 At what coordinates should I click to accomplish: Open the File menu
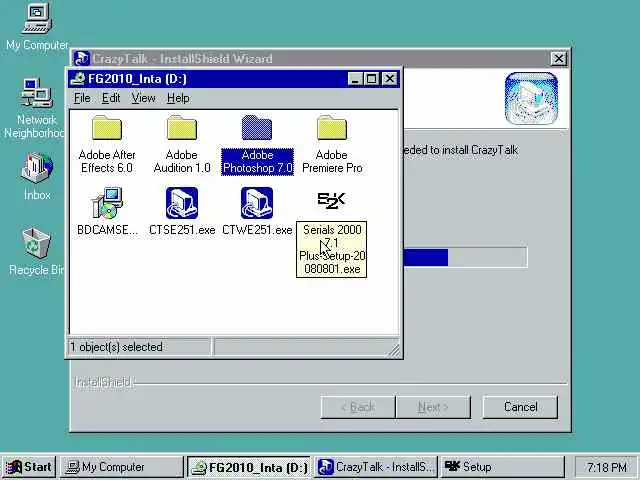pyautogui.click(x=82, y=98)
